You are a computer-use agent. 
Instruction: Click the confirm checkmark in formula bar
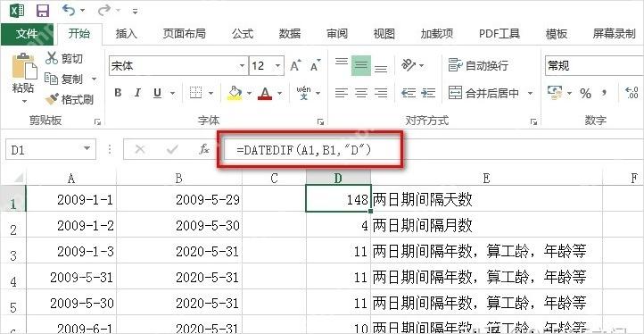click(172, 149)
